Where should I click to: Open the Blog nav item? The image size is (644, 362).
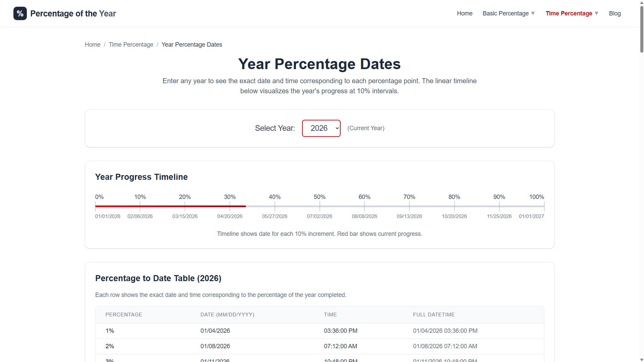click(x=615, y=13)
